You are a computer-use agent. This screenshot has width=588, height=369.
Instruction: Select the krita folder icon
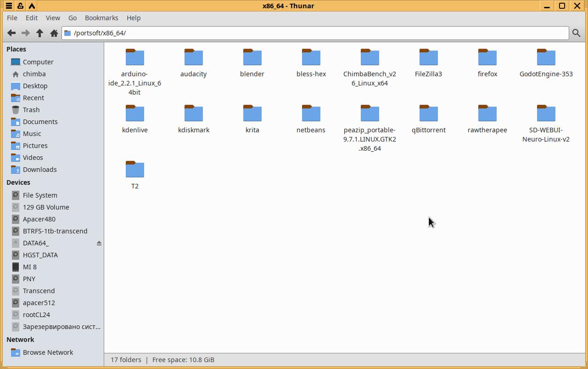[x=252, y=114]
